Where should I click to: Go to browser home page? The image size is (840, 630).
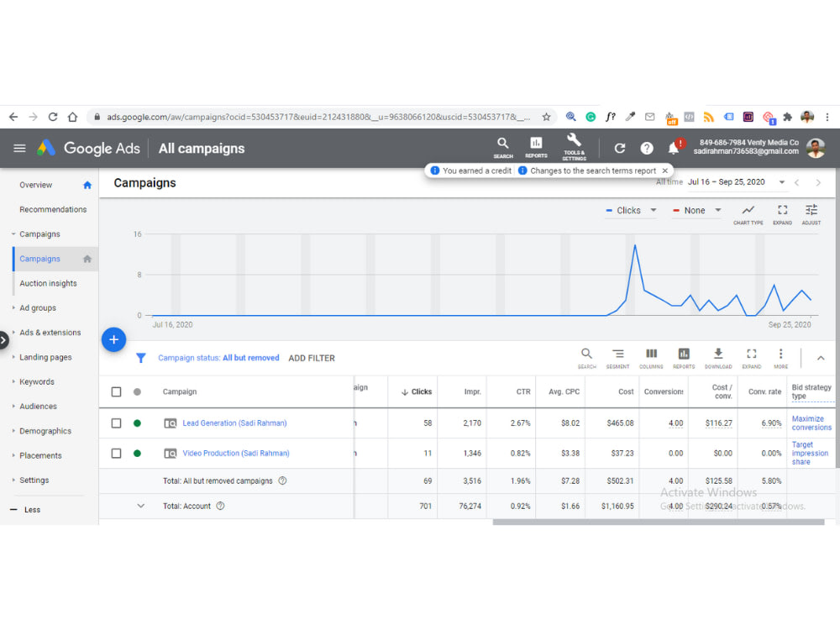point(72,117)
